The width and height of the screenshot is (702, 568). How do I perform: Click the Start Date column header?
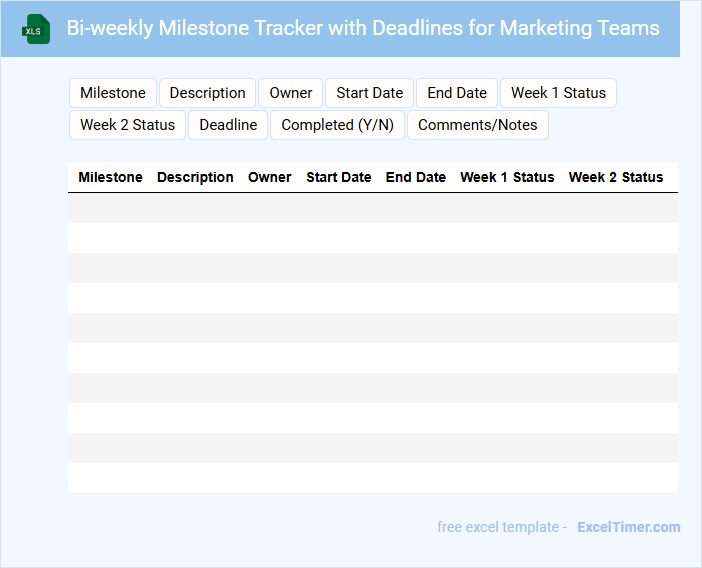pyautogui.click(x=339, y=177)
